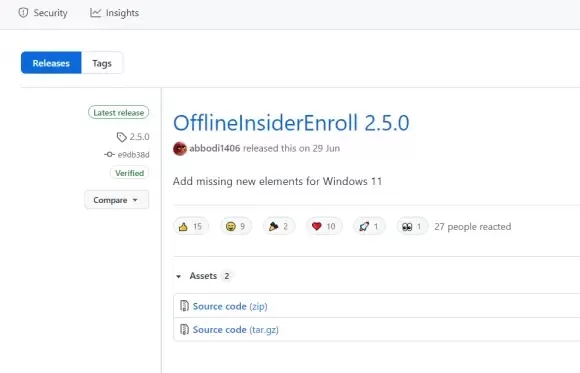
Task: Open abbodi1406 user profile link
Action: pos(215,148)
